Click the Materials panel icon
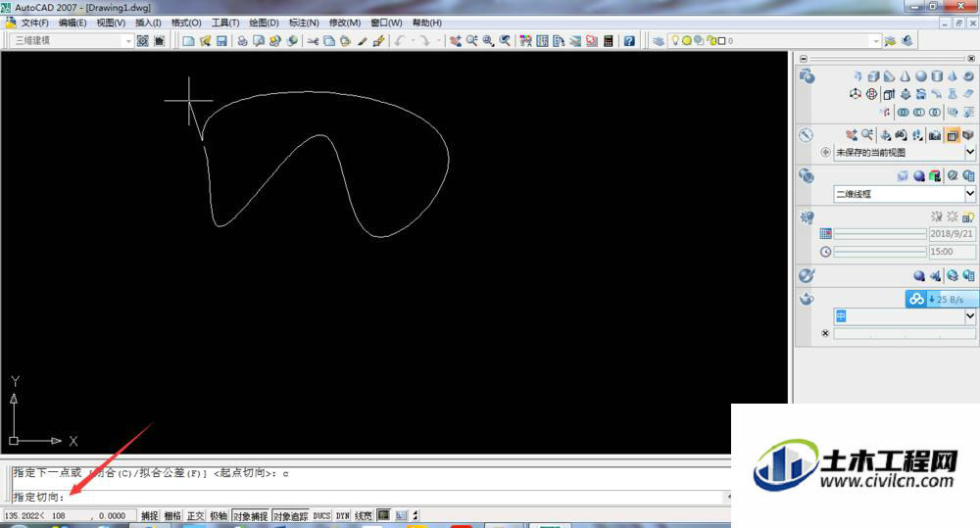This screenshot has width=980, height=528. pyautogui.click(x=807, y=275)
